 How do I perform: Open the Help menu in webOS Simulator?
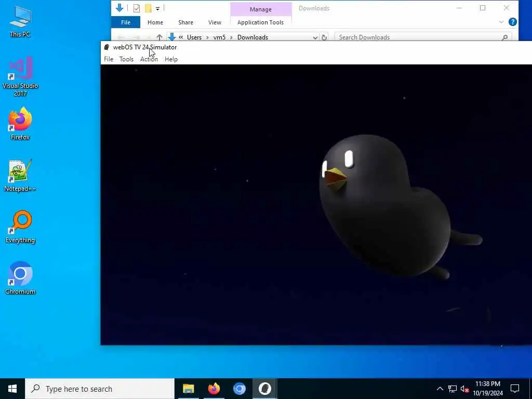tap(171, 59)
